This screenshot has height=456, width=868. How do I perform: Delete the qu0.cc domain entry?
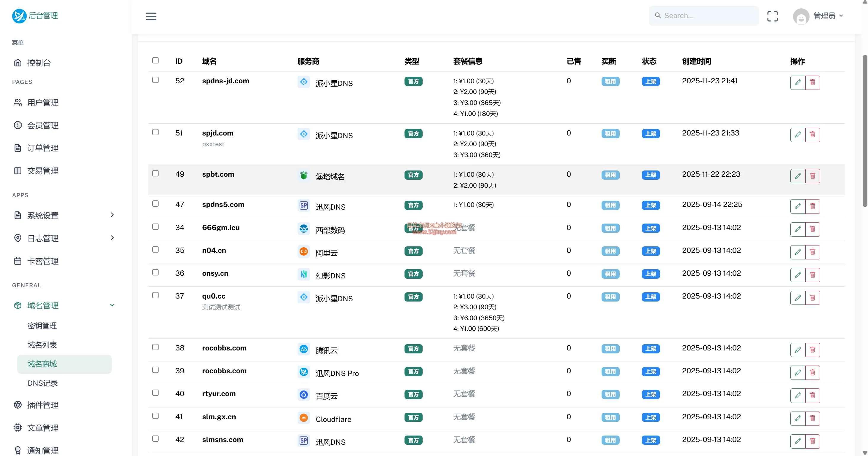[x=812, y=298]
